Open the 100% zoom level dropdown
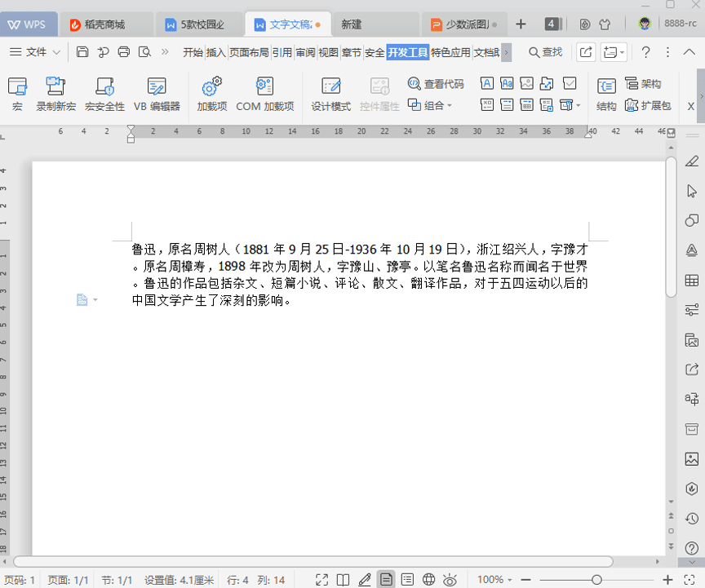This screenshot has width=705, height=588. pyautogui.click(x=494, y=580)
